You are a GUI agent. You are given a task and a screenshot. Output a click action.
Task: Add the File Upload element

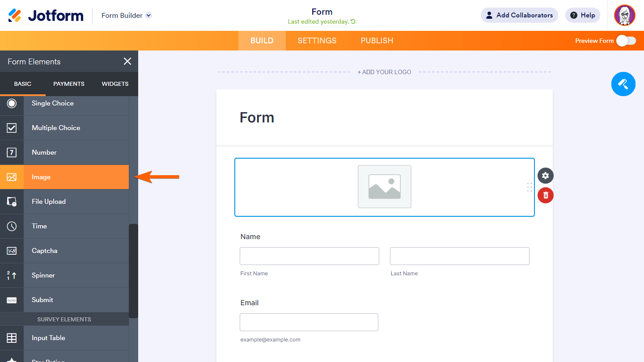(64, 202)
